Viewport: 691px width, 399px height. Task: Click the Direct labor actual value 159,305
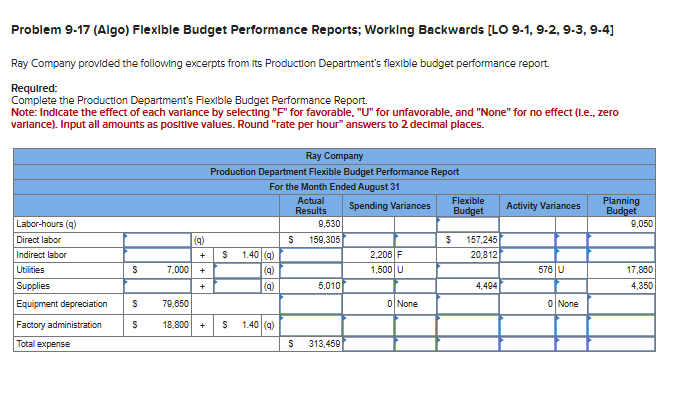click(x=324, y=240)
